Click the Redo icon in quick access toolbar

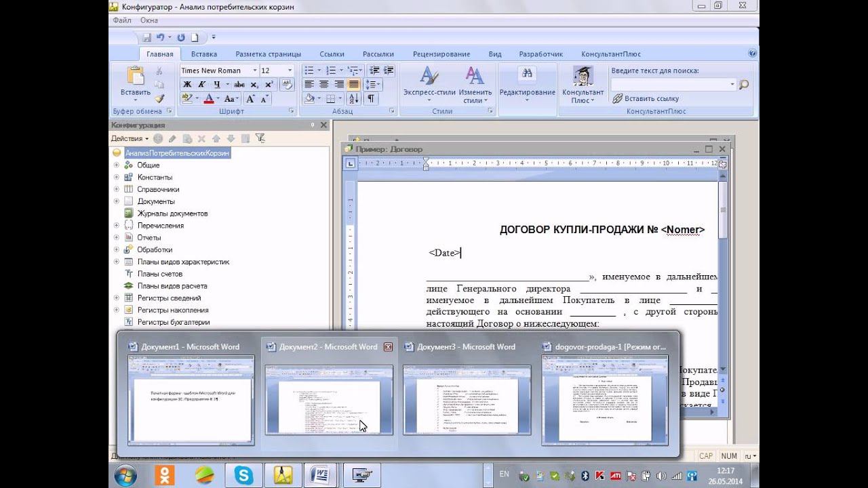pos(181,38)
